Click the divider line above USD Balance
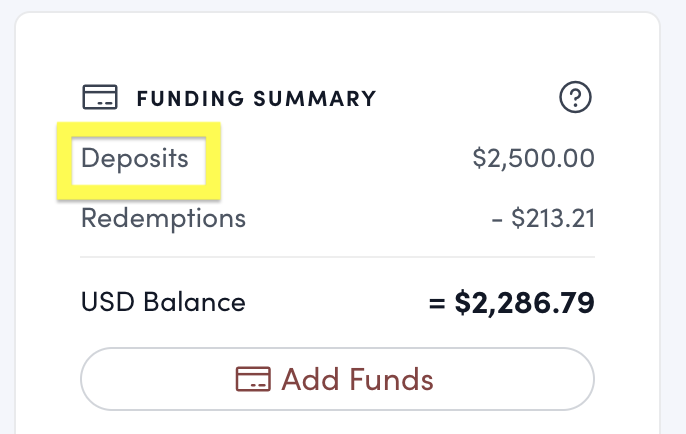The image size is (686, 434). pos(337,257)
